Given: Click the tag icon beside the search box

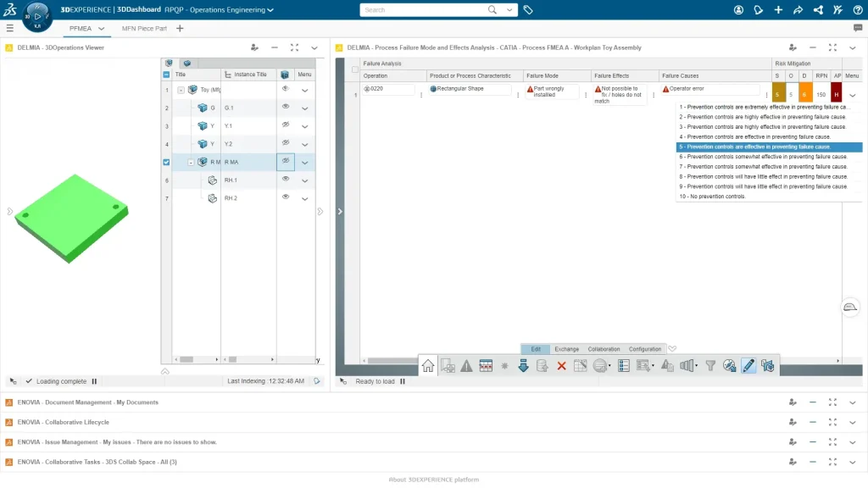Looking at the screenshot, I should pos(528,10).
